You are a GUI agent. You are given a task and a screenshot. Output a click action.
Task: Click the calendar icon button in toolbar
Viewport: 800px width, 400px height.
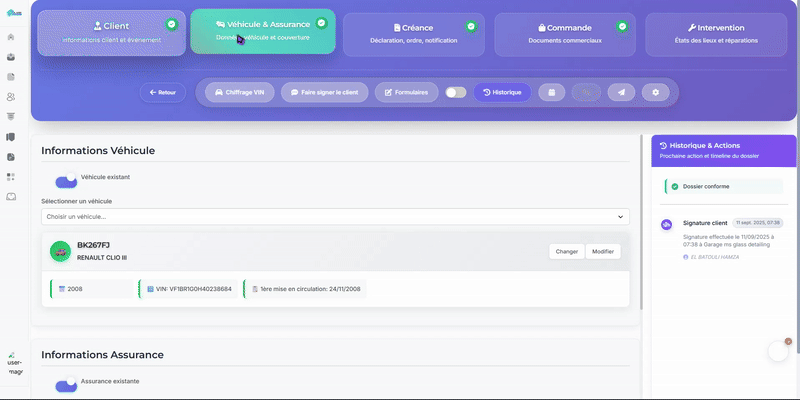coord(547,92)
